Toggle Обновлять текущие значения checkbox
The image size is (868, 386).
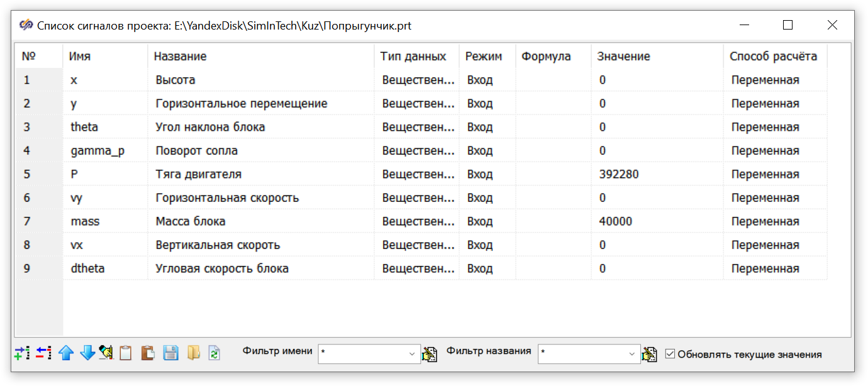670,354
